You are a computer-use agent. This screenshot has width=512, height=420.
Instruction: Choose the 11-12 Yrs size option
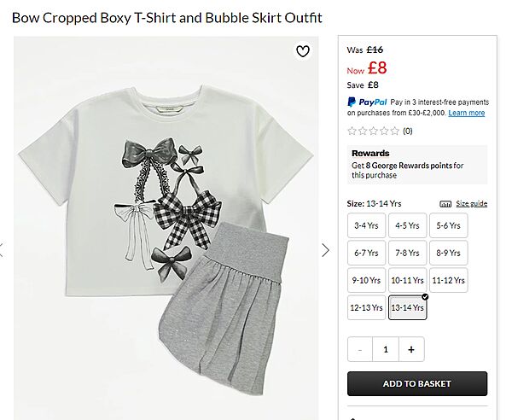448,280
